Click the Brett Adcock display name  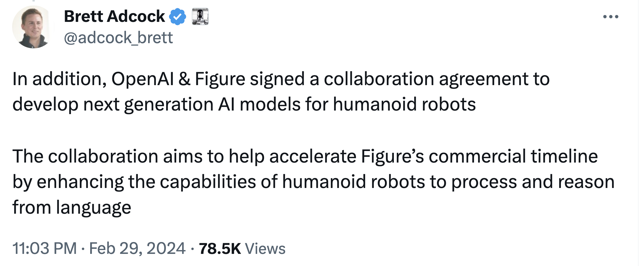point(114,16)
